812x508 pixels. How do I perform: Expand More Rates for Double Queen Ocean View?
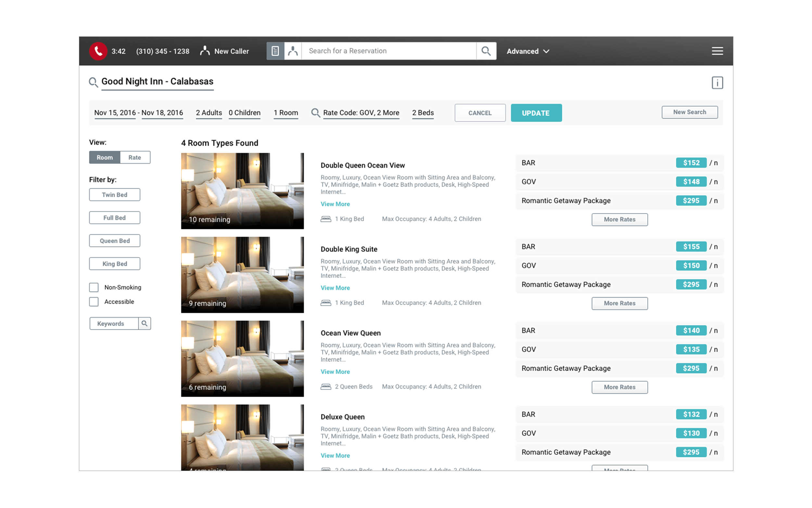(619, 219)
